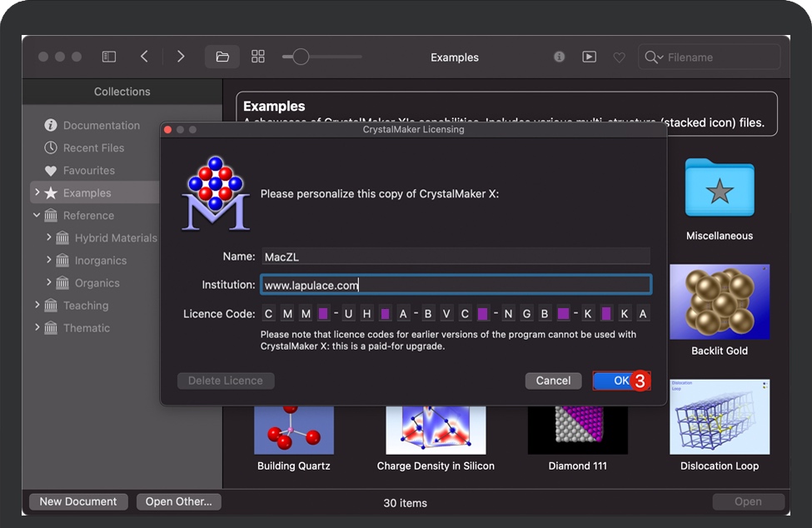812x528 pixels.
Task: Click the Favourites heart icon in sidebar
Action: click(51, 170)
